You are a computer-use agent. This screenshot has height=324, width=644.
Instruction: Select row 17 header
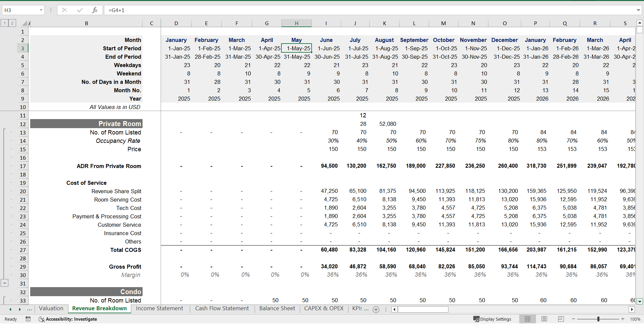click(22, 166)
